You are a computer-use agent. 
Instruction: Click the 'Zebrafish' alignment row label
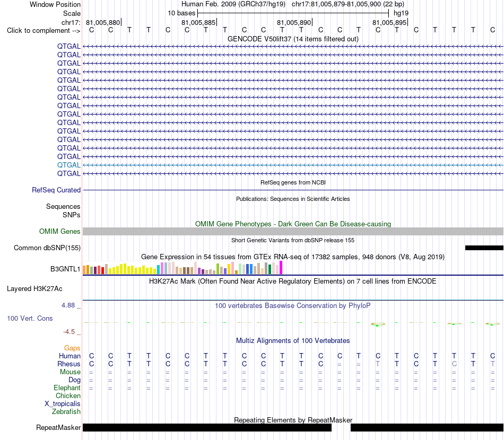tap(66, 411)
